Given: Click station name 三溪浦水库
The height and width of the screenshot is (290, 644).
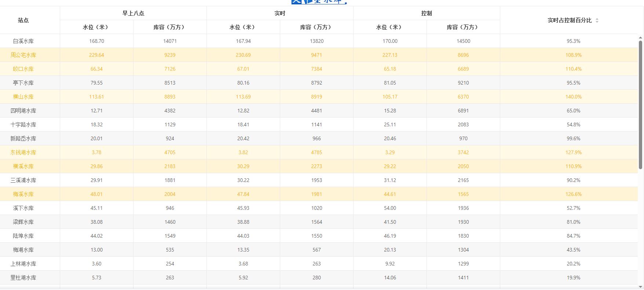Looking at the screenshot, I should pos(23,180).
